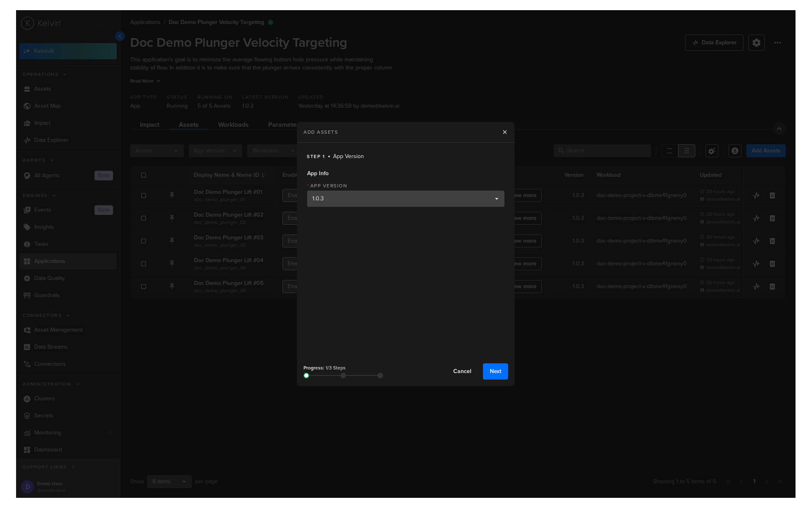Open the Tasks sidebar icon
Image resolution: width=812 pixels, height=508 pixels.
coord(27,244)
